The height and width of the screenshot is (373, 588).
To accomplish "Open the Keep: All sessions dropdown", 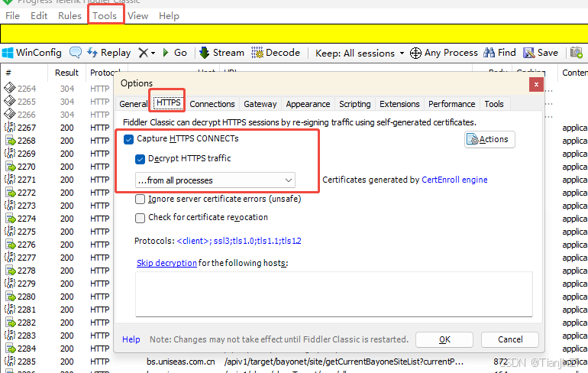I will pos(360,53).
